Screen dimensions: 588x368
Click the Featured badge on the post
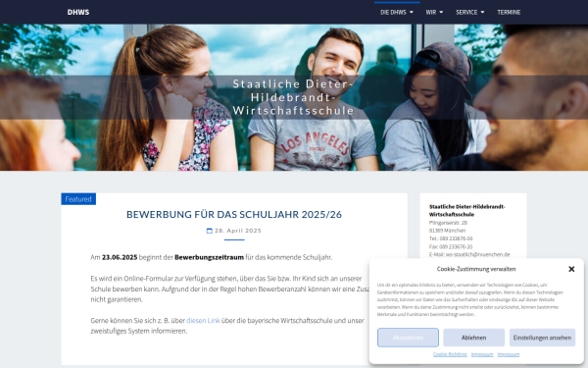[78, 199]
